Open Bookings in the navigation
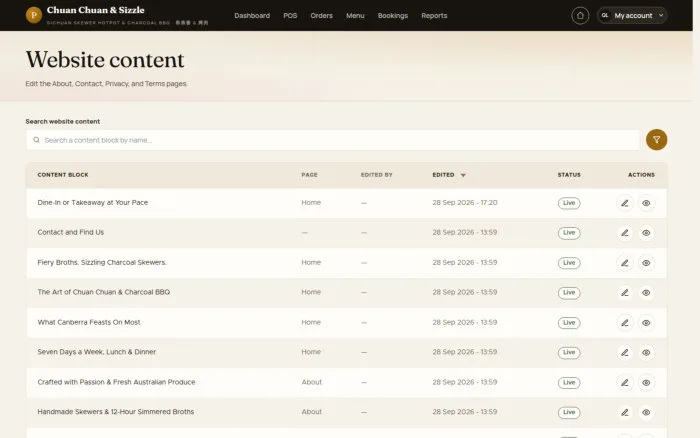This screenshot has height=438, width=700. click(393, 16)
